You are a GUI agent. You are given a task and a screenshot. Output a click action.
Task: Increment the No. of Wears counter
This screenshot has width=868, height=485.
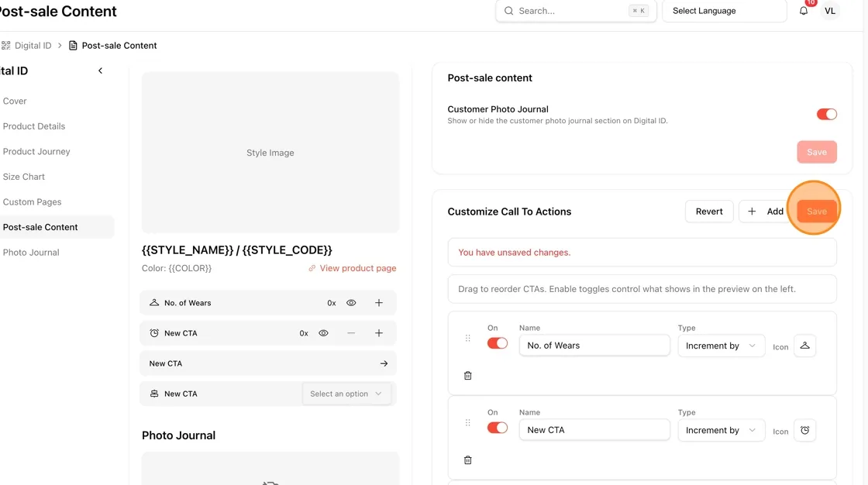[379, 303]
